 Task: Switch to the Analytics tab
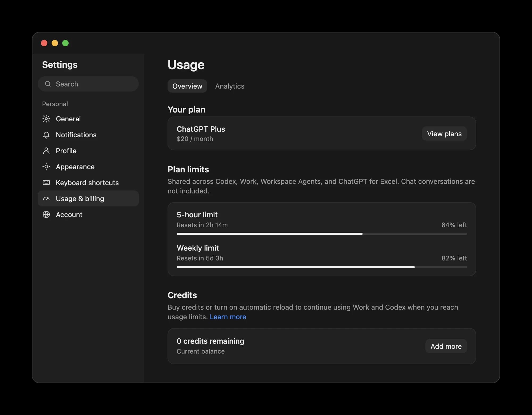[230, 86]
